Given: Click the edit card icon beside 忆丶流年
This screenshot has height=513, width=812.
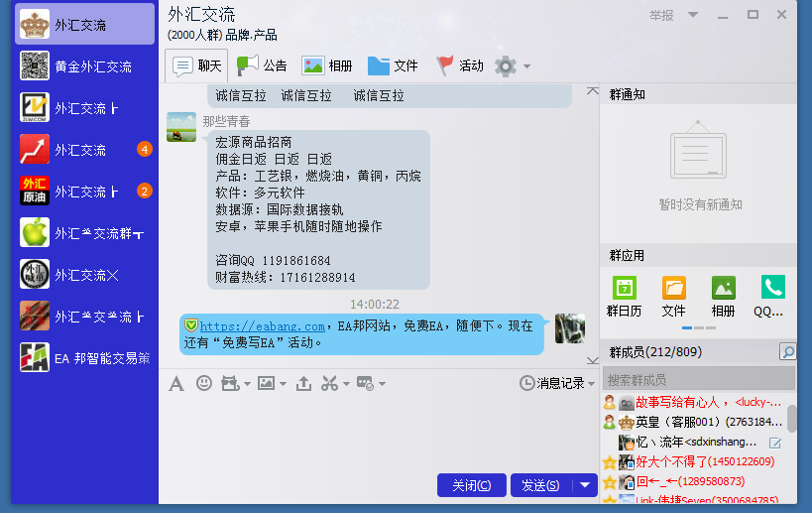Looking at the screenshot, I should (775, 443).
